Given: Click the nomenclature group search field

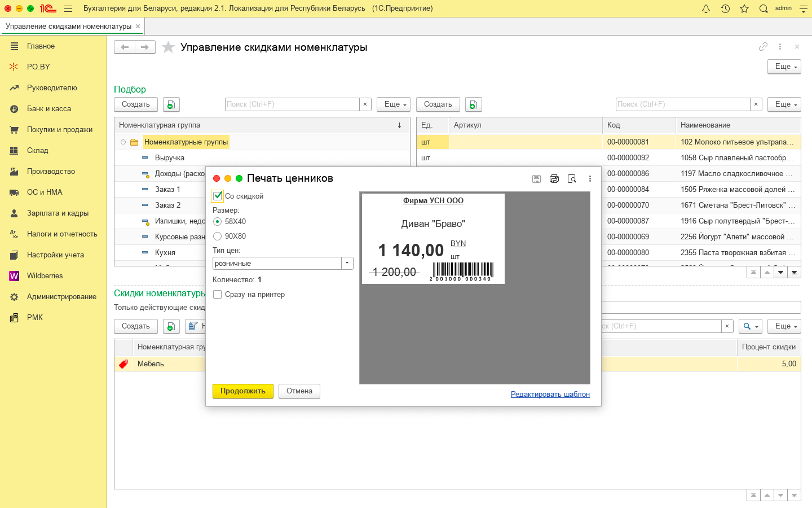Looking at the screenshot, I should [292, 104].
